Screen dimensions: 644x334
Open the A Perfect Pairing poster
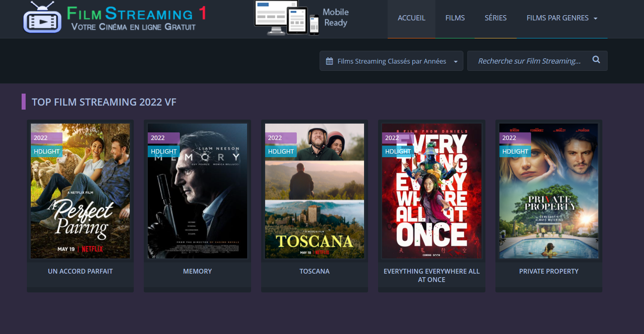click(80, 191)
